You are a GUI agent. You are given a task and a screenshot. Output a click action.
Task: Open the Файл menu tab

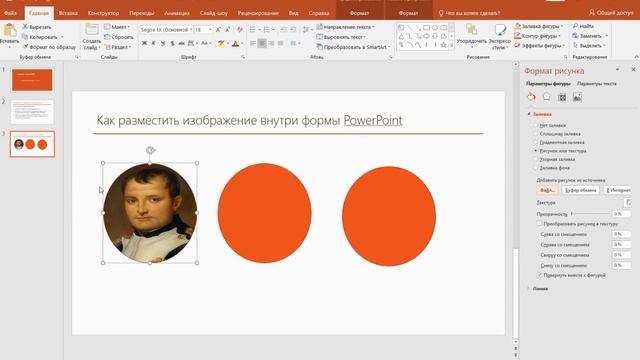click(10, 13)
